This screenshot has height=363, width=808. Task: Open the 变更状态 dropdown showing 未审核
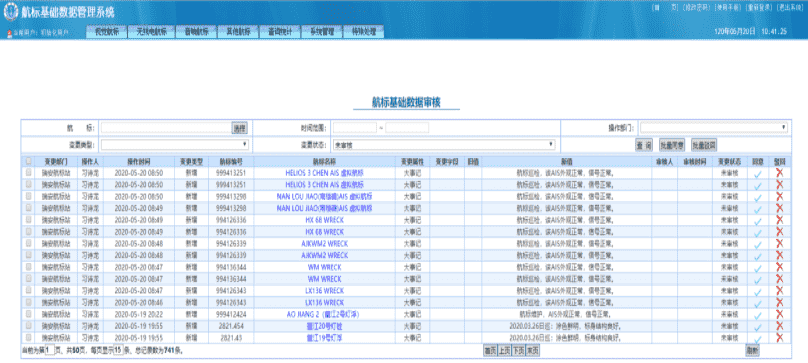point(444,144)
